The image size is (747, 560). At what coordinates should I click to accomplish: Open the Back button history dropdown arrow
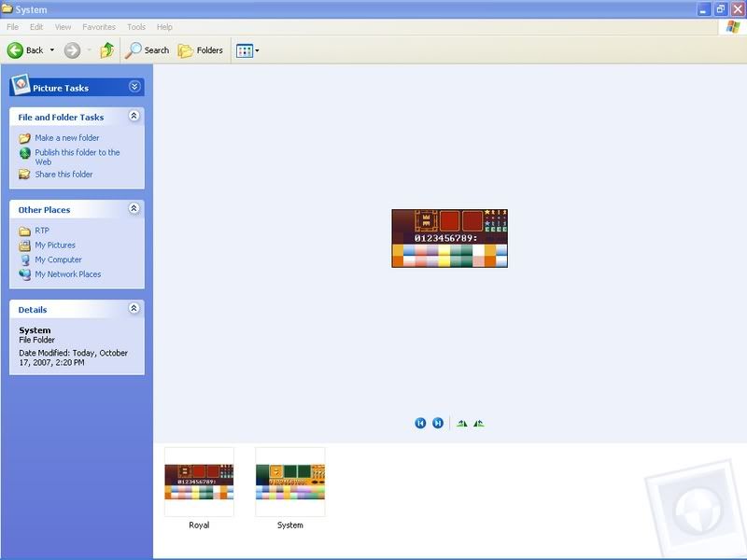[52, 50]
